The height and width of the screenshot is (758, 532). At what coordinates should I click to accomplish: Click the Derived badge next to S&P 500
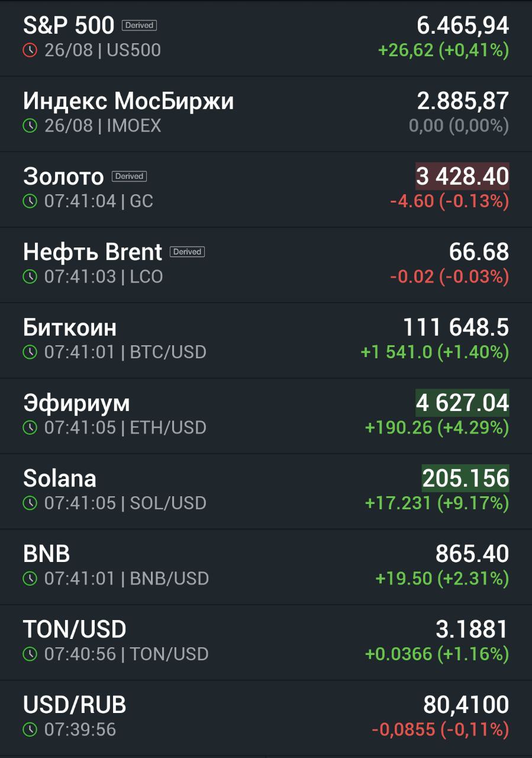tap(139, 25)
